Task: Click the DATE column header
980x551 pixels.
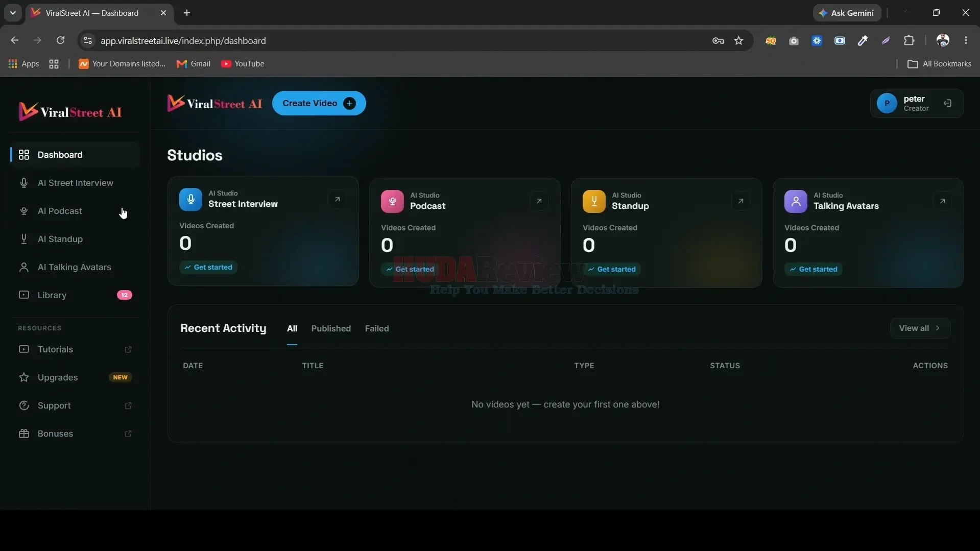Action: (193, 366)
